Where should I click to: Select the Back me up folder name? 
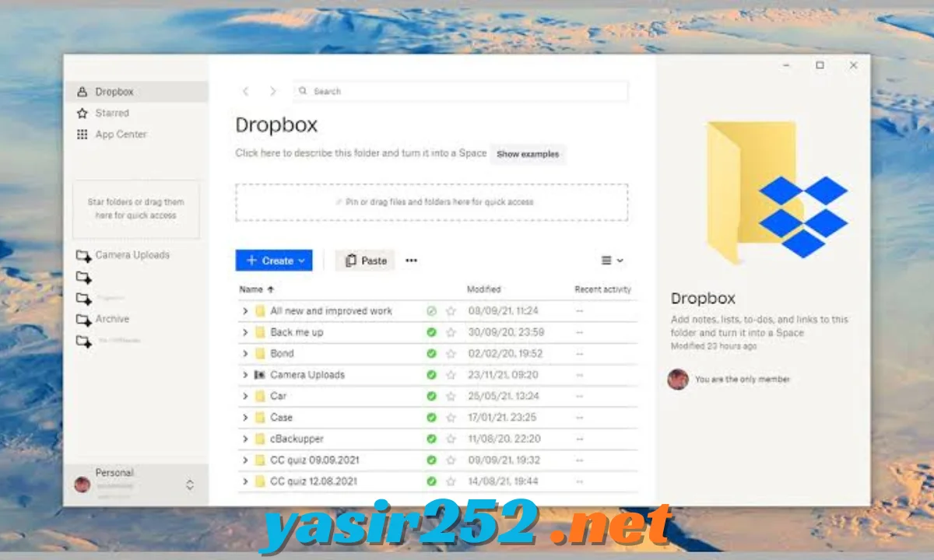[x=297, y=332]
